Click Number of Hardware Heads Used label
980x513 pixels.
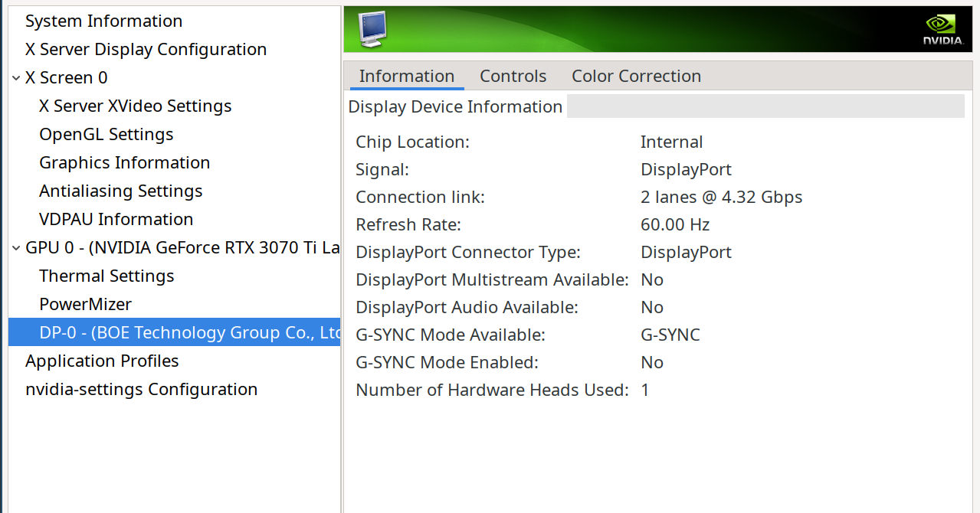coord(493,390)
